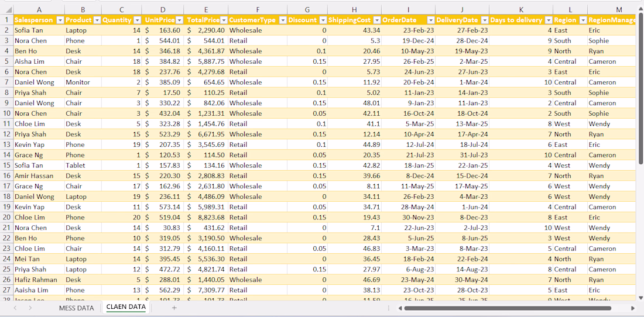Screen dimensions: 644x317
Task: Select row 10 header
Action: (6, 113)
